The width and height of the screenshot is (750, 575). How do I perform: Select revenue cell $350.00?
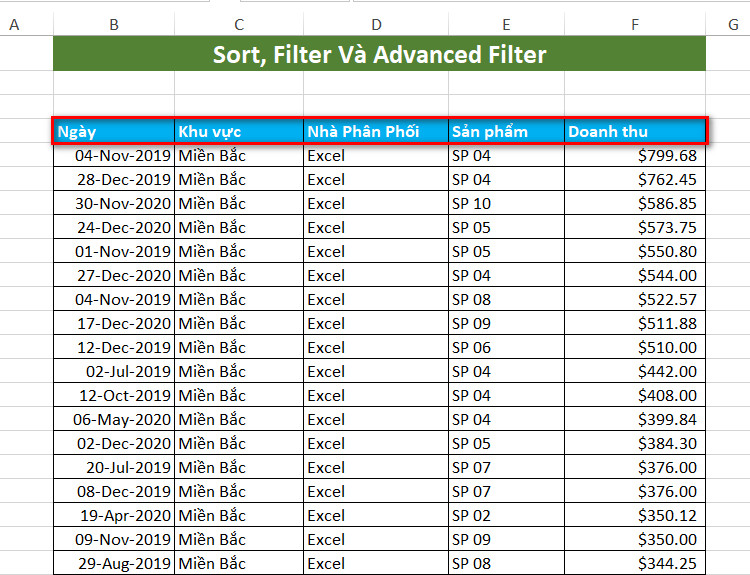click(635, 539)
